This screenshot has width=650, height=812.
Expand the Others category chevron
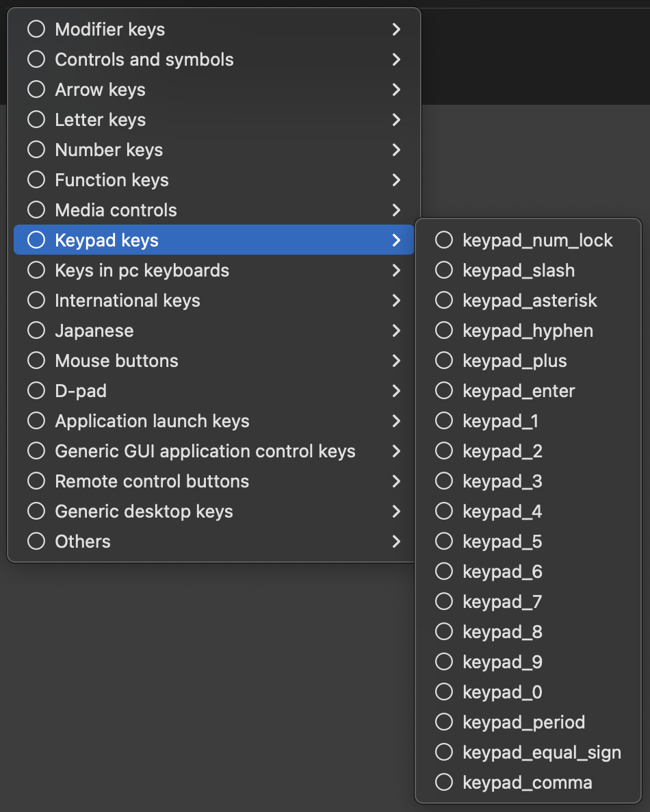tap(396, 541)
